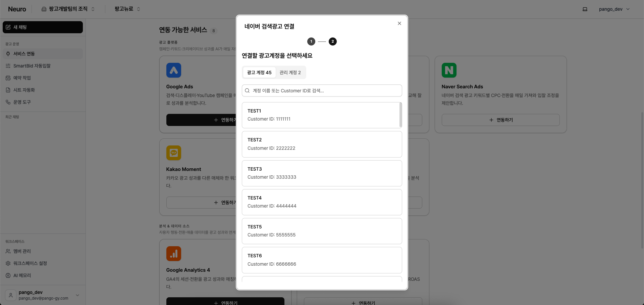Open 서비스 연동 in the sidebar
The height and width of the screenshot is (305, 644).
43,54
